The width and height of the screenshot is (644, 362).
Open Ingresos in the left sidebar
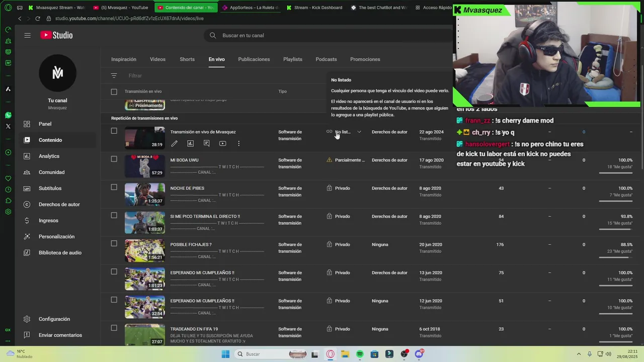pyautogui.click(x=57, y=220)
